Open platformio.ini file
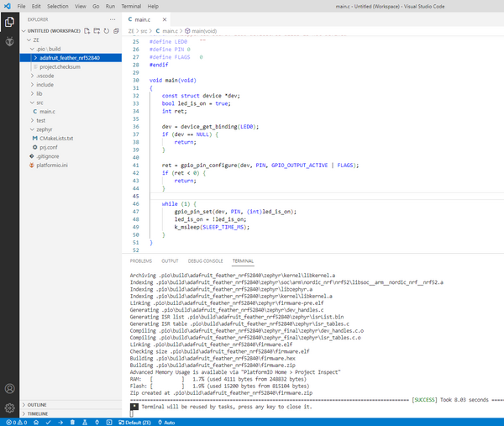This screenshot has height=426, width=504. pyautogui.click(x=52, y=166)
